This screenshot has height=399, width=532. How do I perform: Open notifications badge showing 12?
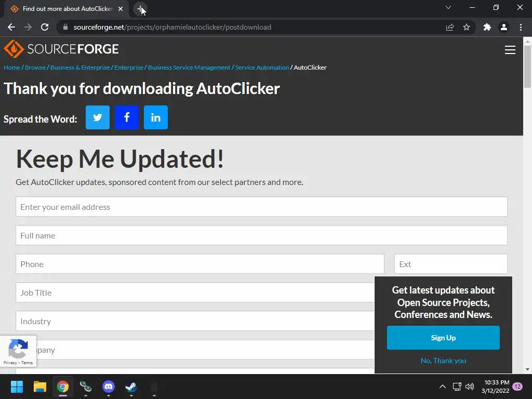click(x=517, y=387)
